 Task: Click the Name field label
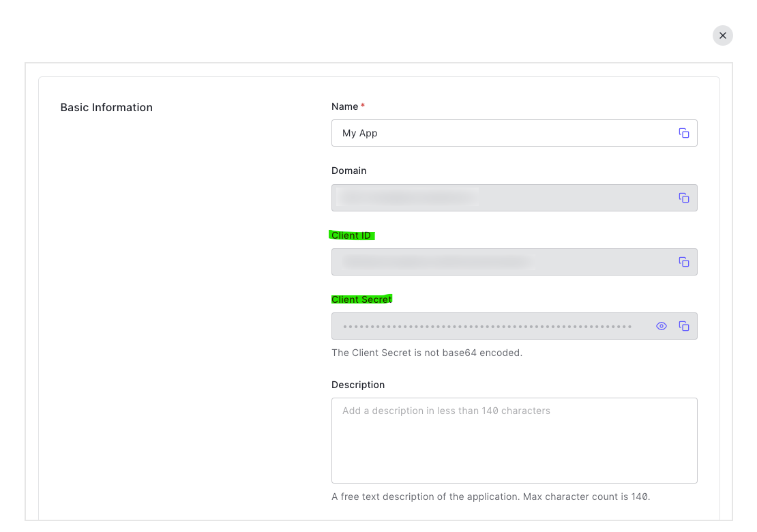point(344,106)
